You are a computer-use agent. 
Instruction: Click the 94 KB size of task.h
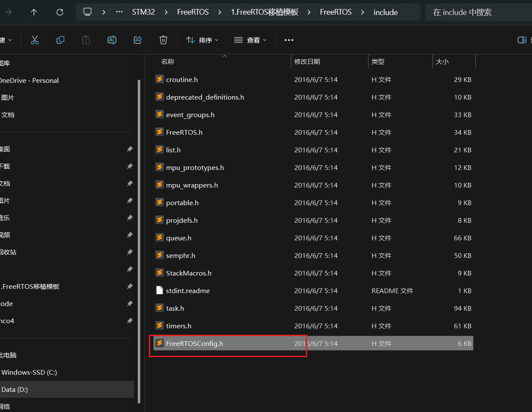462,308
